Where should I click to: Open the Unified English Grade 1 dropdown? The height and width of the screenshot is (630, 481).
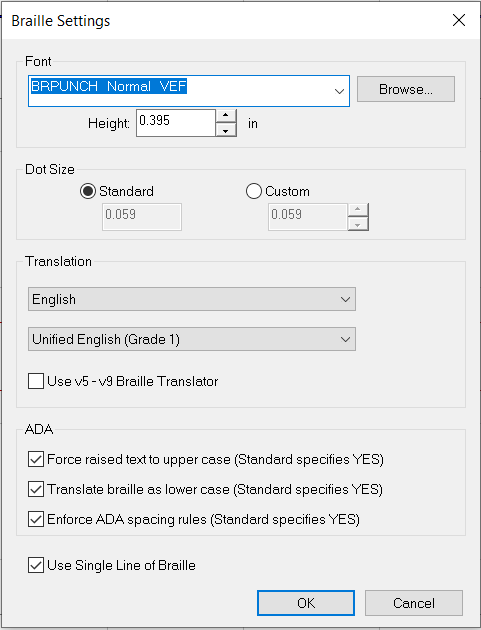point(192,339)
